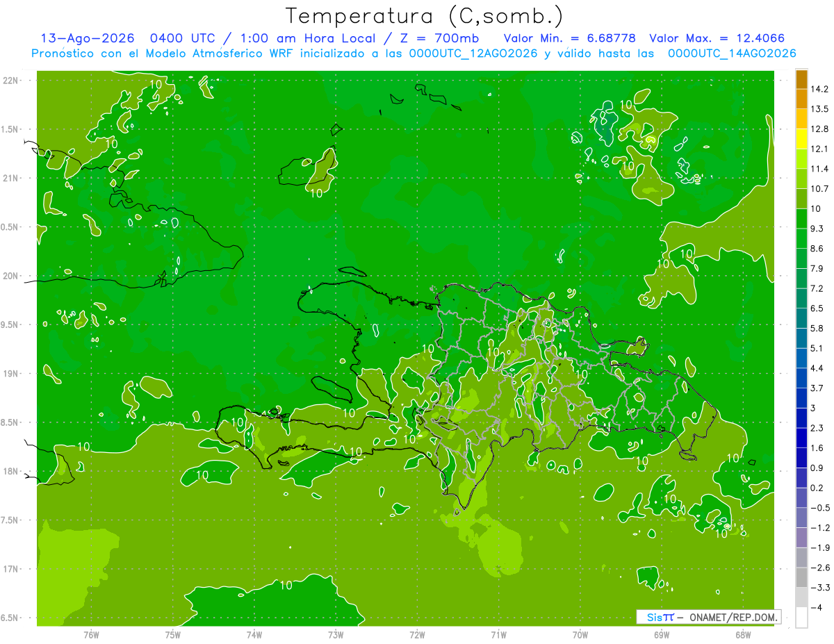Click the "70W" longitude label
Screen dimensions: 834x644
pyautogui.click(x=580, y=634)
